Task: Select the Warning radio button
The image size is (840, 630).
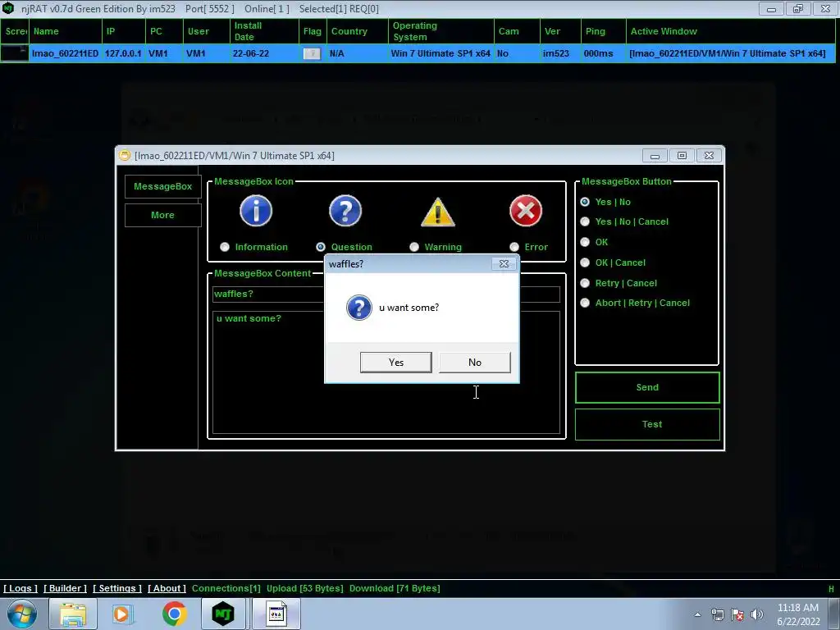Action: coord(414,247)
